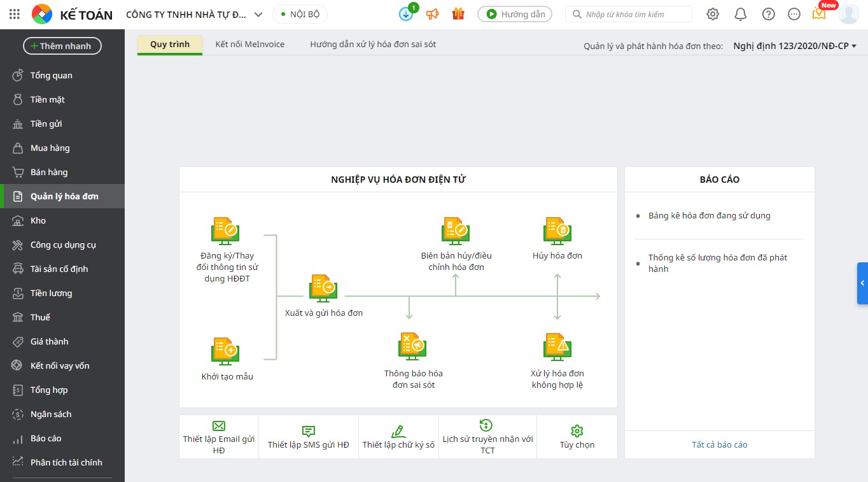This screenshot has height=482, width=868.
Task: Click the search keyword input field
Action: click(629, 14)
